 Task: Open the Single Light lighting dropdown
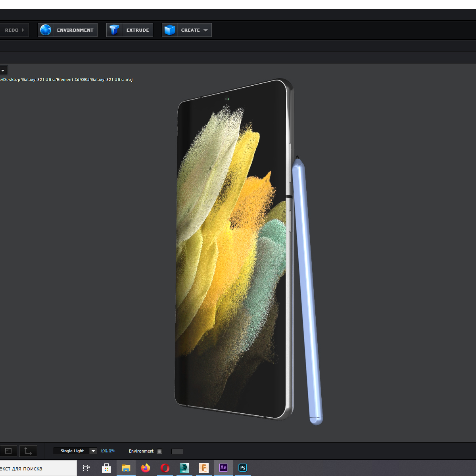point(75,451)
